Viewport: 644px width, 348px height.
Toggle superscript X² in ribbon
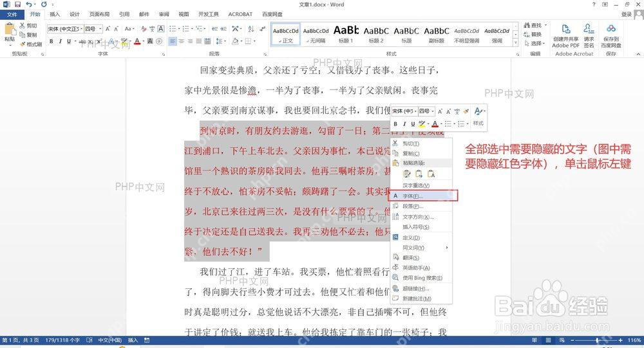pyautogui.click(x=99, y=41)
